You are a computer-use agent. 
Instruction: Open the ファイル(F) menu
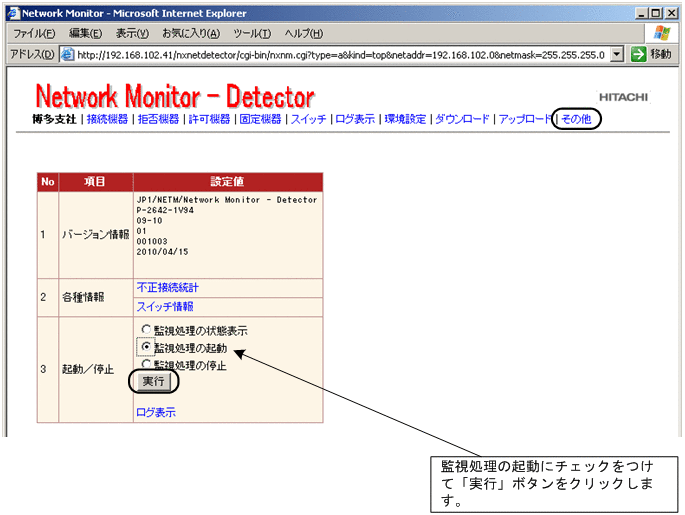coord(34,34)
